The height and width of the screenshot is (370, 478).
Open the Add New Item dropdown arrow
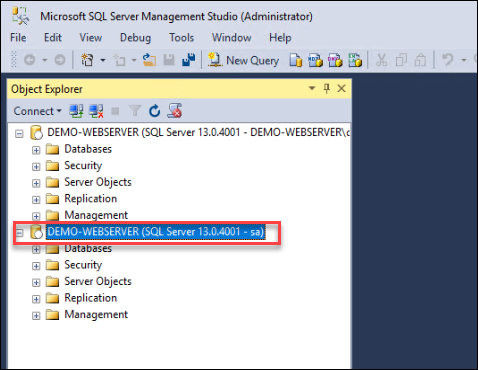pyautogui.click(x=134, y=60)
